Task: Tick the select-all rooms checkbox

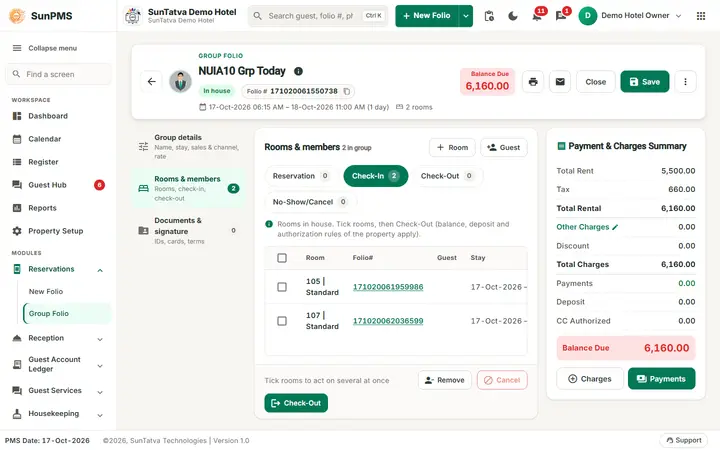Action: pyautogui.click(x=282, y=258)
